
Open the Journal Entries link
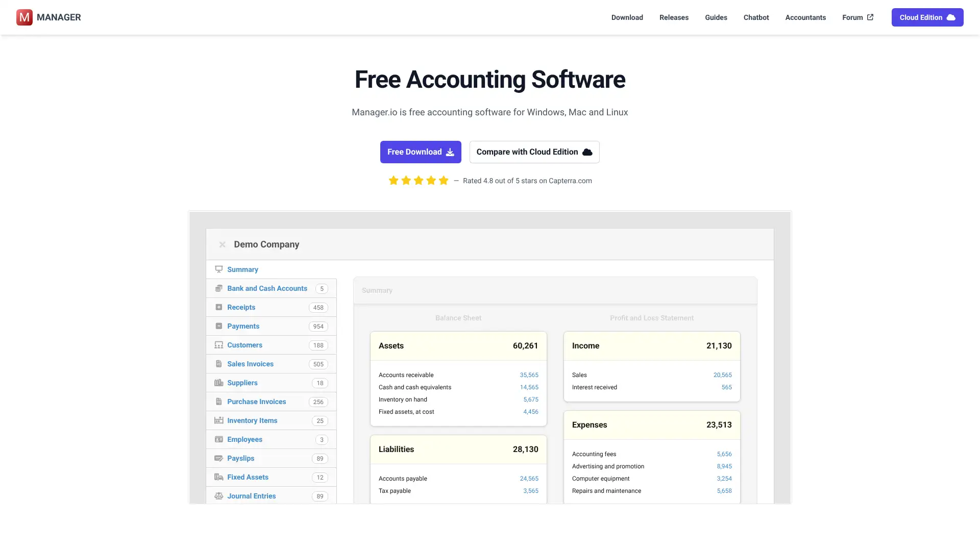(251, 496)
